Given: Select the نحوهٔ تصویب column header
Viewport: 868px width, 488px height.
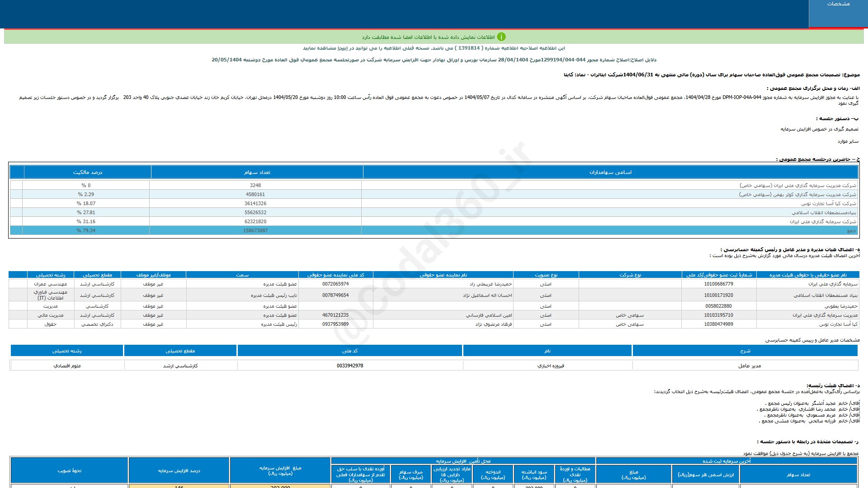Looking at the screenshot, I should coord(69,470).
